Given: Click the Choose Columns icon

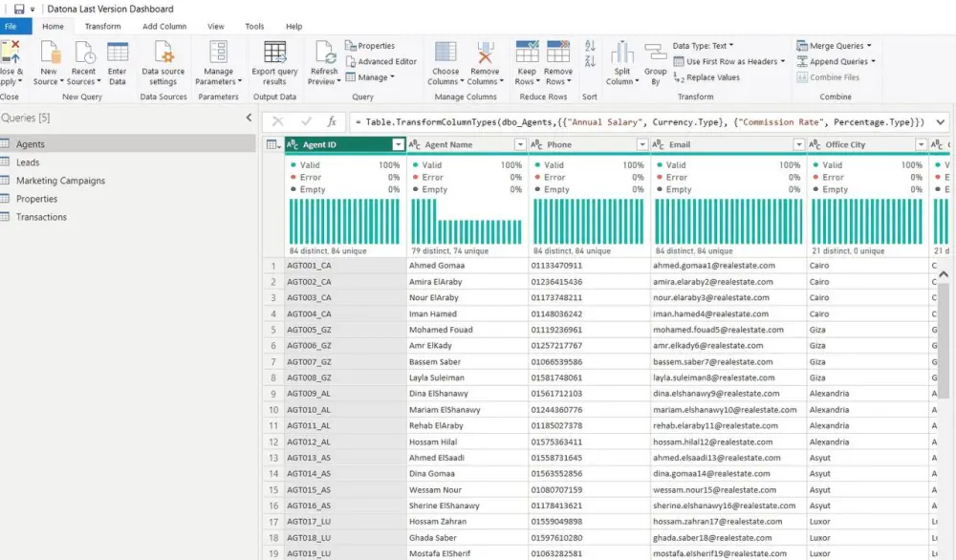Looking at the screenshot, I should click(x=445, y=54).
